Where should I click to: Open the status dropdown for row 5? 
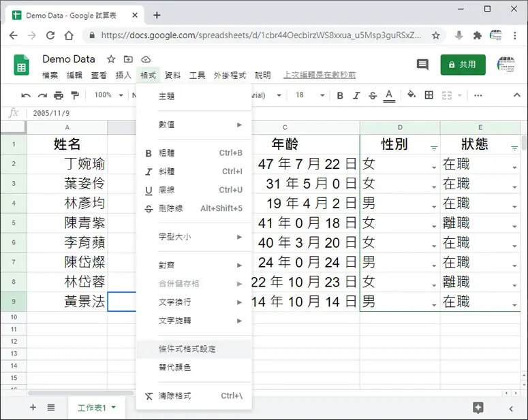[x=514, y=226]
